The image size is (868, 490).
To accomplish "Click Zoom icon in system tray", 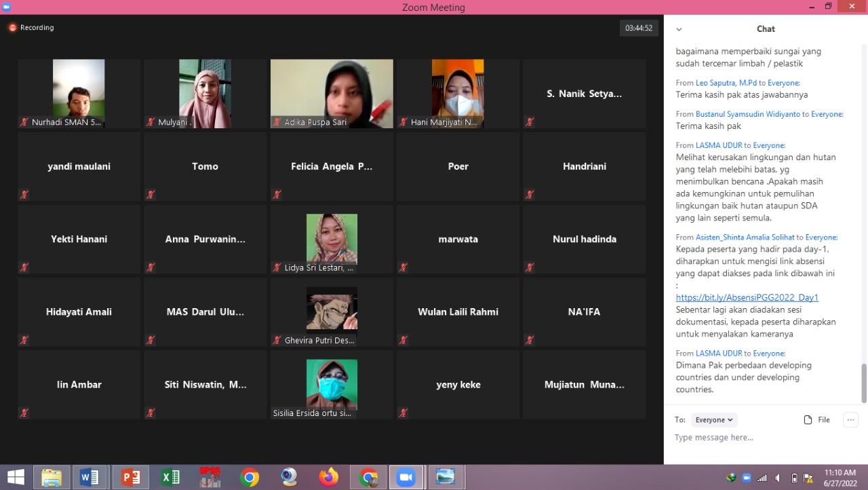I will (x=747, y=478).
